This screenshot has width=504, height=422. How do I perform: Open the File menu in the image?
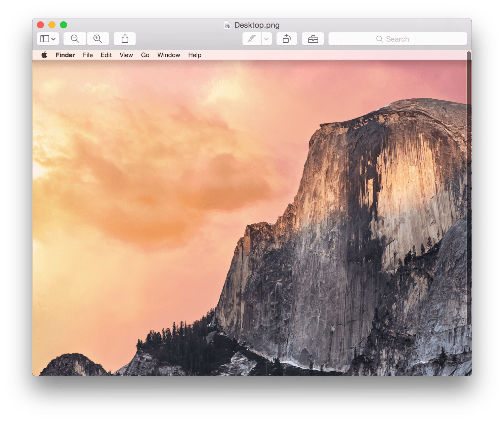(88, 55)
